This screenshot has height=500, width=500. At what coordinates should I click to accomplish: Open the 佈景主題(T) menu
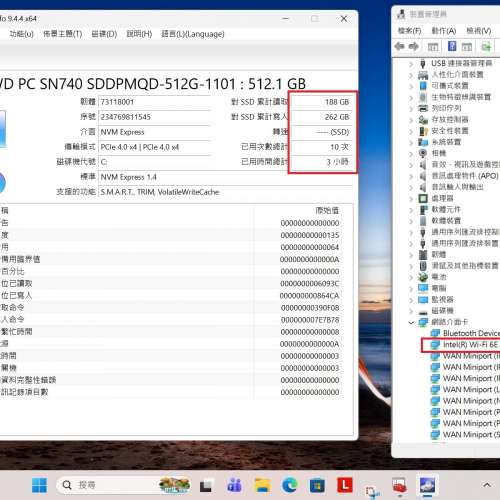click(62, 34)
